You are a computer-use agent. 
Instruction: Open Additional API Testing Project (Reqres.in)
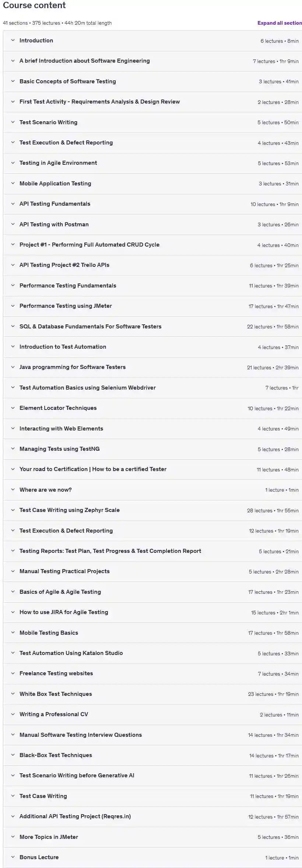pyautogui.click(x=75, y=816)
